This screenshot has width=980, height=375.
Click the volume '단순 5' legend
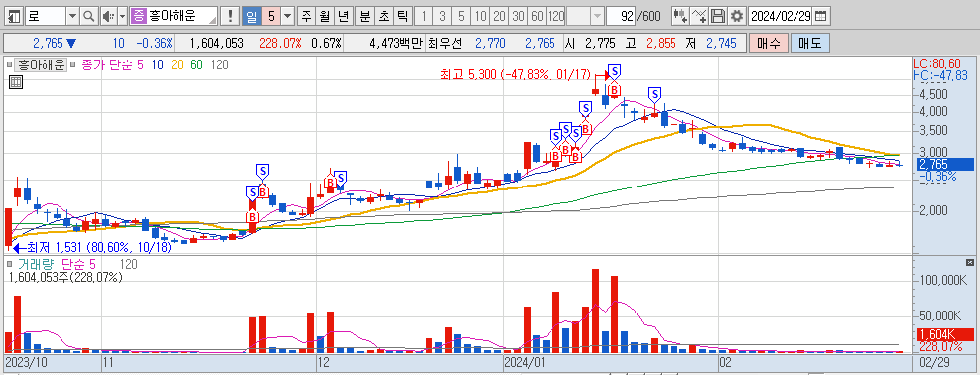[x=78, y=264]
